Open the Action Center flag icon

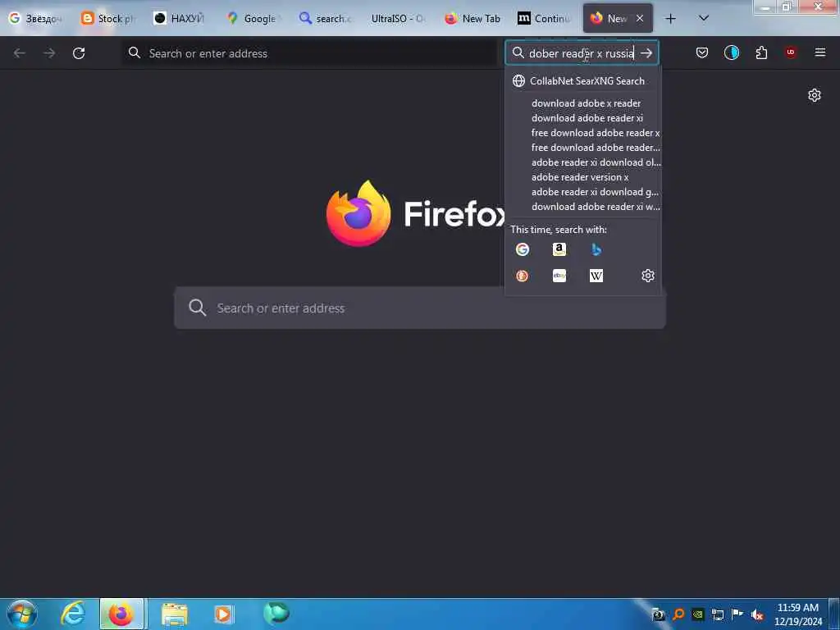(x=737, y=614)
